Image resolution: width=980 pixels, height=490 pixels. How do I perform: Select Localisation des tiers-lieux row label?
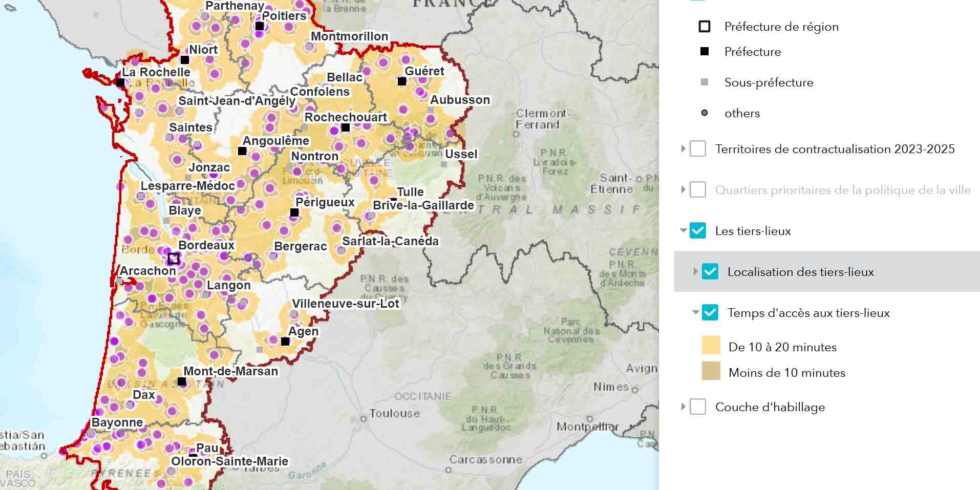tap(800, 272)
